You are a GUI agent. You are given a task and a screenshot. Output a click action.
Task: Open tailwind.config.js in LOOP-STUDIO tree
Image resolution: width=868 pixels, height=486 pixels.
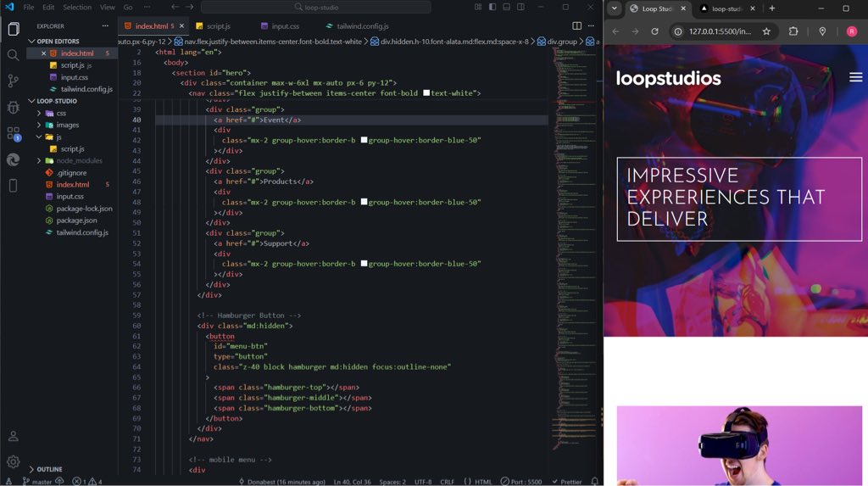click(82, 232)
